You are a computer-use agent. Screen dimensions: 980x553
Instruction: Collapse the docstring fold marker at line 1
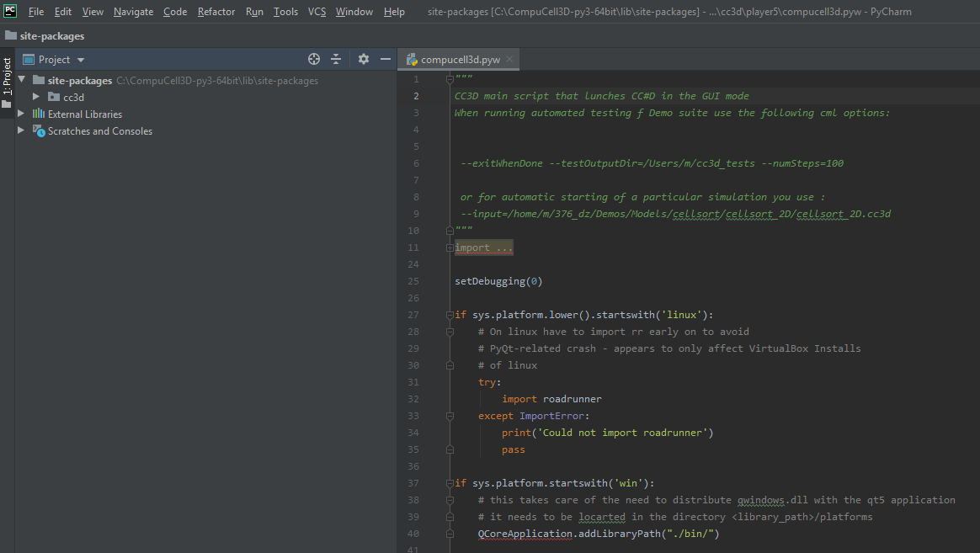point(450,79)
